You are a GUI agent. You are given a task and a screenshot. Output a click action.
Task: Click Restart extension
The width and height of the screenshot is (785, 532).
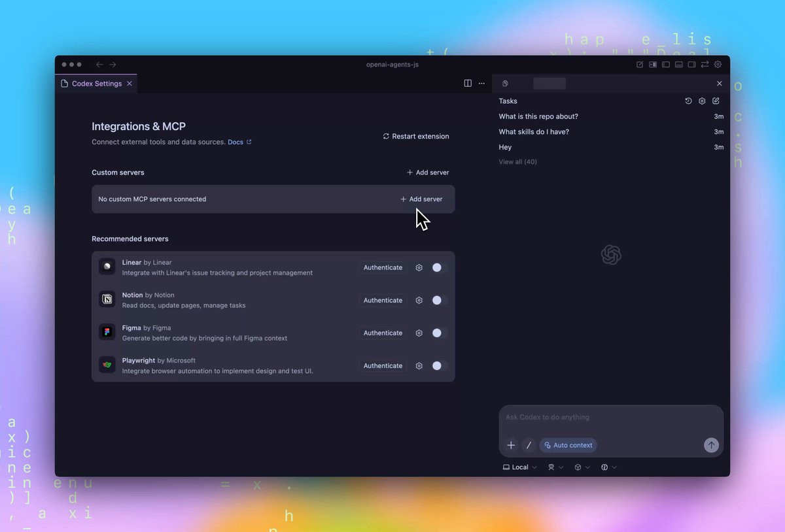pyautogui.click(x=416, y=137)
